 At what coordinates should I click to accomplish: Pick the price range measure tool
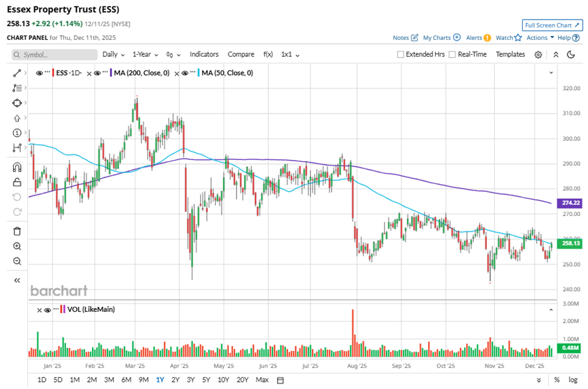pyautogui.click(x=17, y=148)
